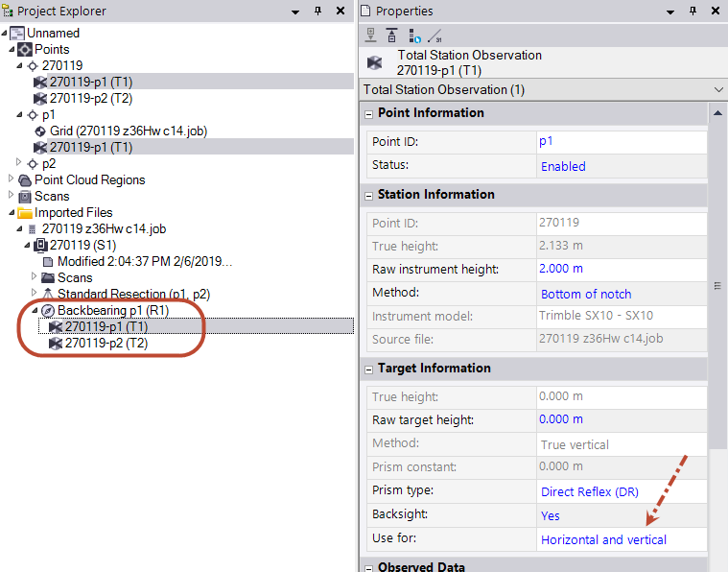Expand the Standard Resection node

tap(34, 293)
